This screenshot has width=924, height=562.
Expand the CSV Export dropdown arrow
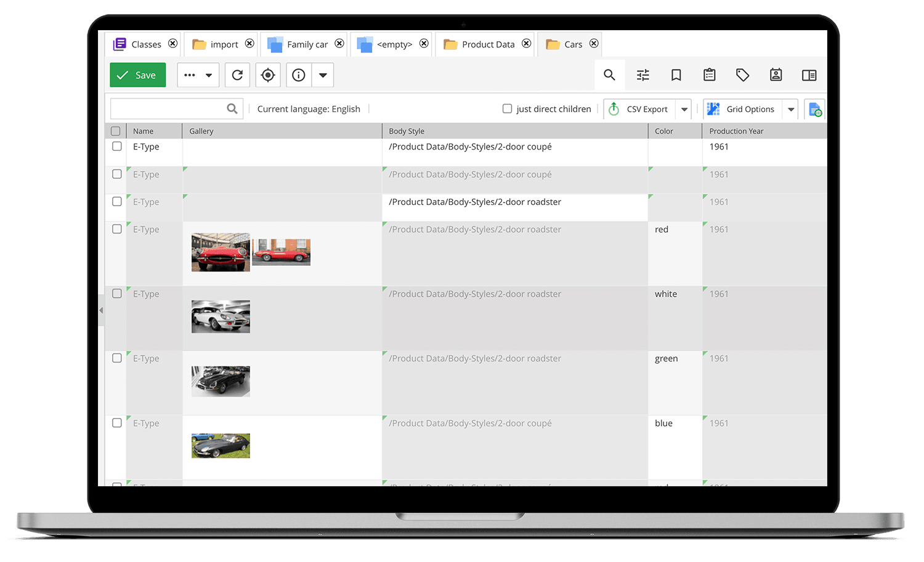(x=684, y=110)
